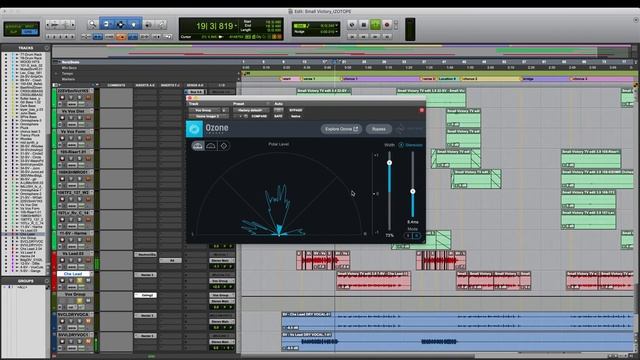Open track view selector on Vs Vox Dist
Image resolution: width=640 pixels, height=360 pixels.
pyautogui.click(x=71, y=124)
